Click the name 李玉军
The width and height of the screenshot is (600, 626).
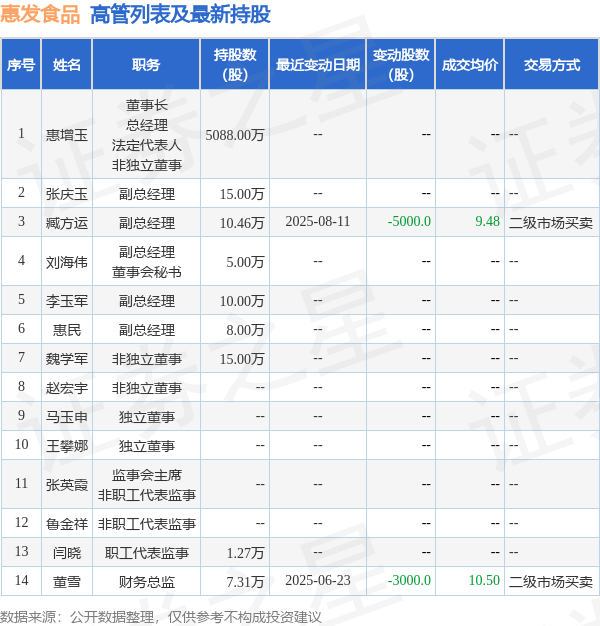pyautogui.click(x=67, y=301)
